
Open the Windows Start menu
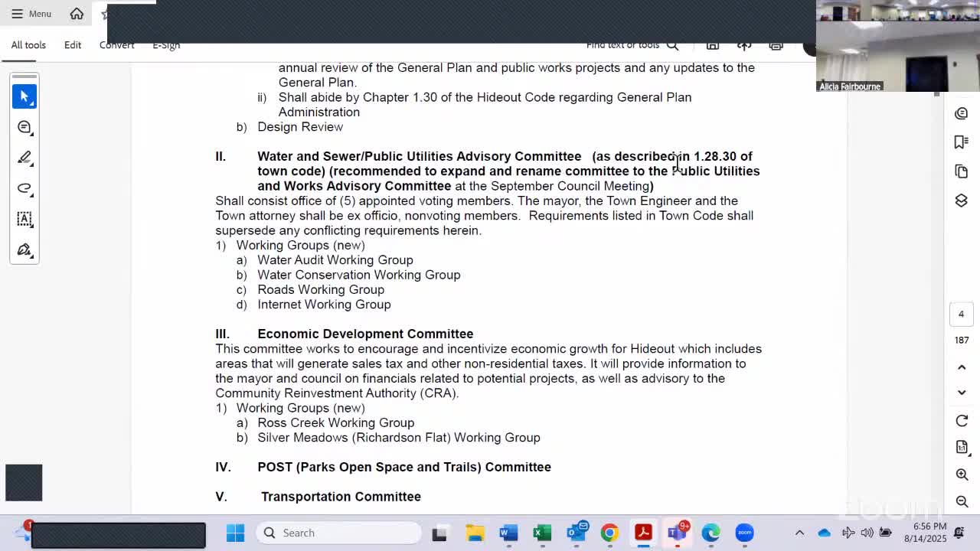[x=235, y=533]
